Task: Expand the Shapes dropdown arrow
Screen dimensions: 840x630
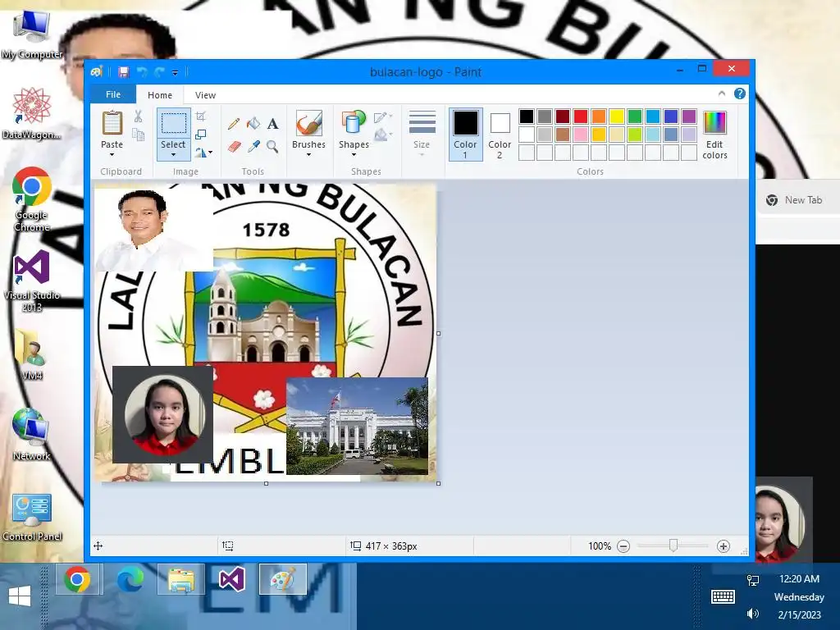Action: tap(354, 155)
